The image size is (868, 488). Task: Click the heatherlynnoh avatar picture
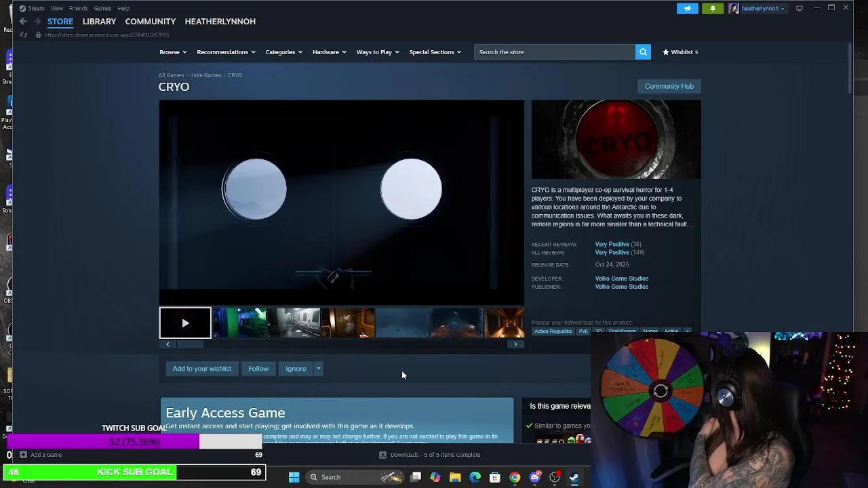point(734,8)
